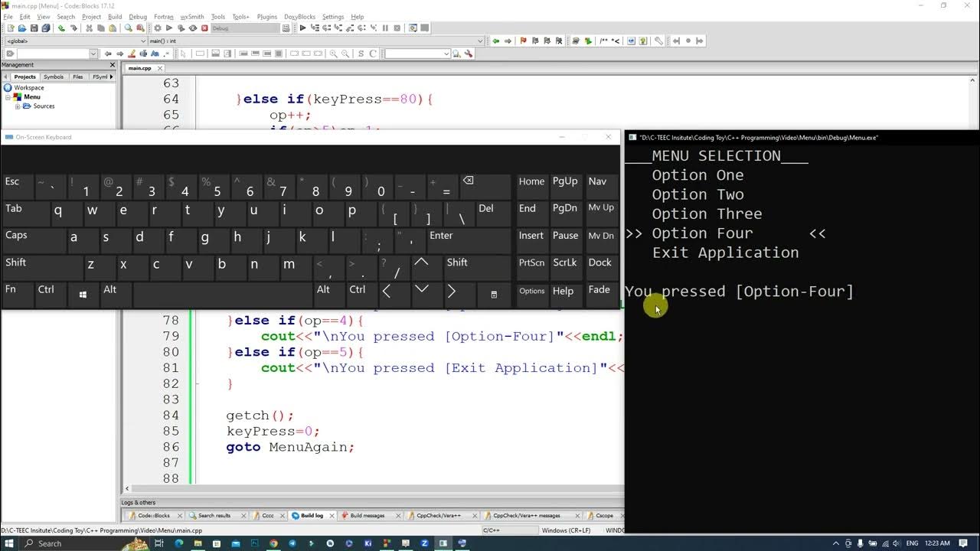980x551 pixels.
Task: Toggle ScrLk key on On-Screen Keyboard
Action: [x=565, y=267]
